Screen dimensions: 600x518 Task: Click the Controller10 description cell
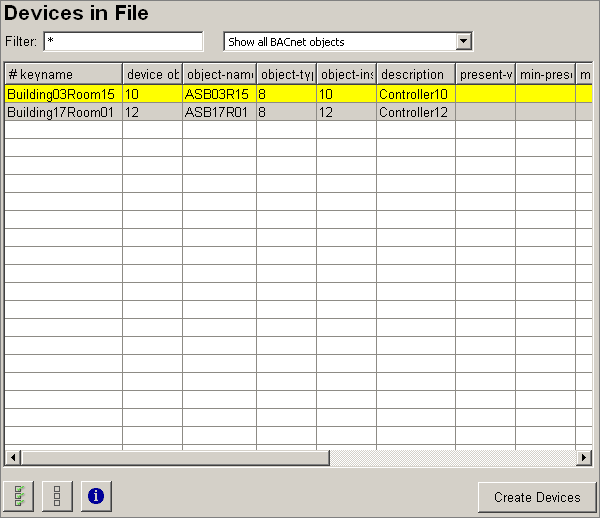click(414, 94)
